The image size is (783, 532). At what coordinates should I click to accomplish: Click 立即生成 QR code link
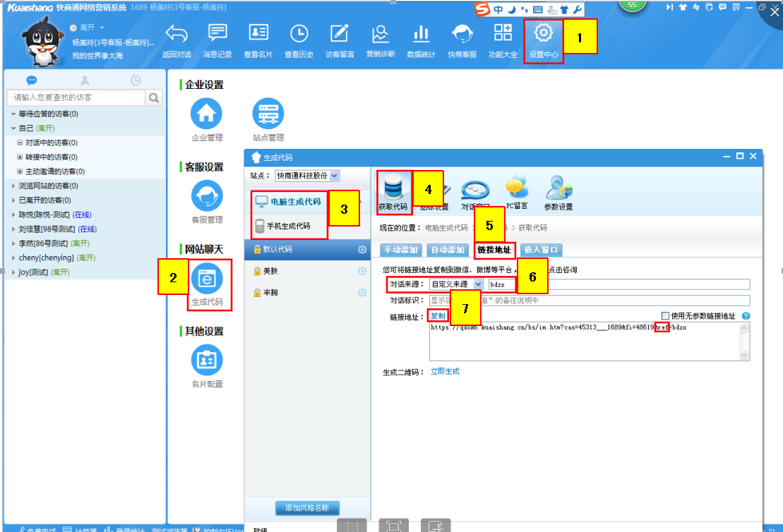445,371
